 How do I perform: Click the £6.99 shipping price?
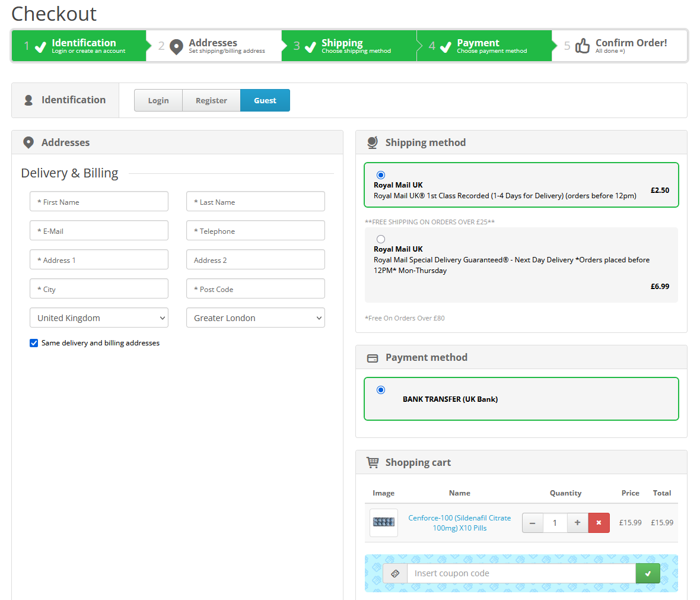tap(660, 287)
